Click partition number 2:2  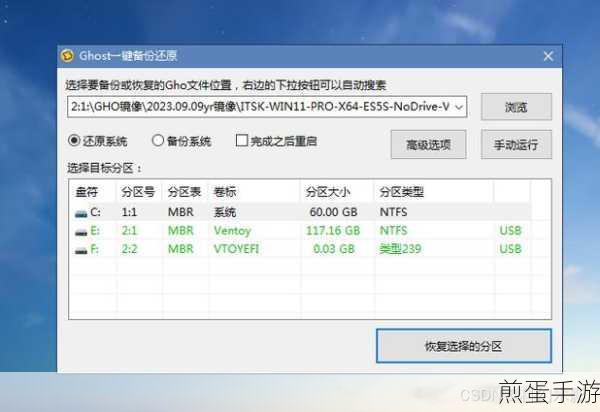click(129, 249)
